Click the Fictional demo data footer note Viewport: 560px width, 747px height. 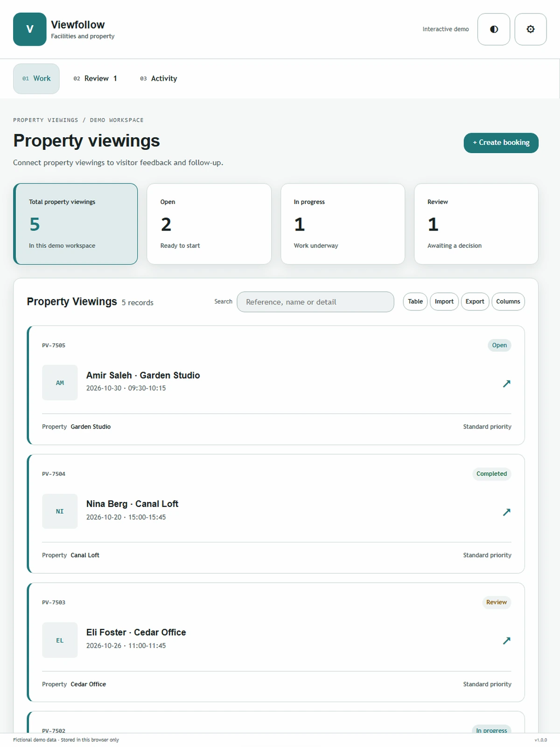66,740
